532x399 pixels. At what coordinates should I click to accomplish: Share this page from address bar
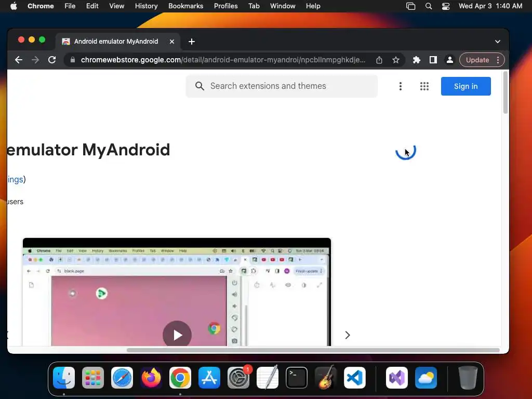(x=379, y=60)
